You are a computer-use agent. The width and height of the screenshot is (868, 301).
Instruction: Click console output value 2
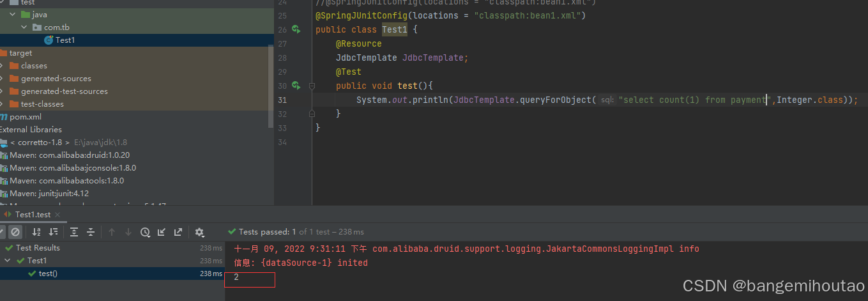point(236,277)
